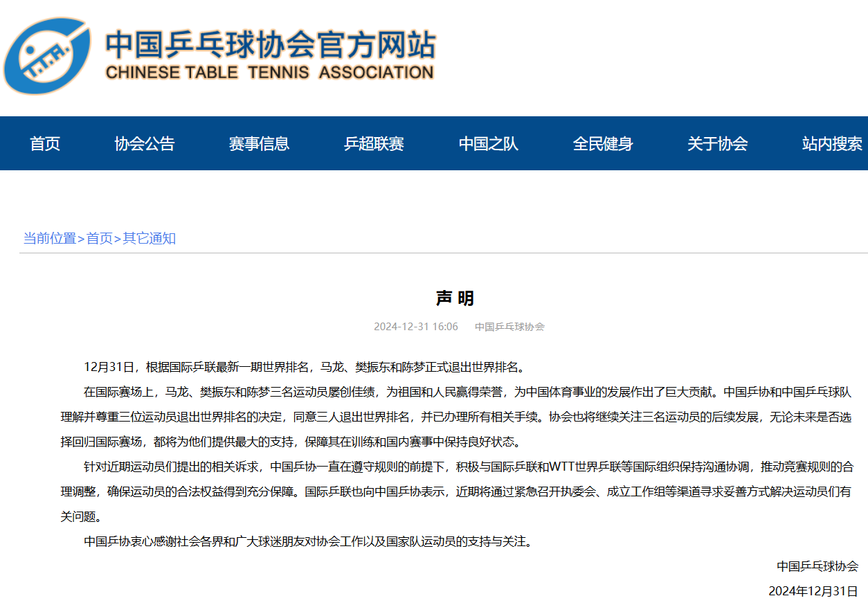The image size is (868, 605).
Task: Click the 当前位置 breadcrumb label
Action: pos(50,238)
